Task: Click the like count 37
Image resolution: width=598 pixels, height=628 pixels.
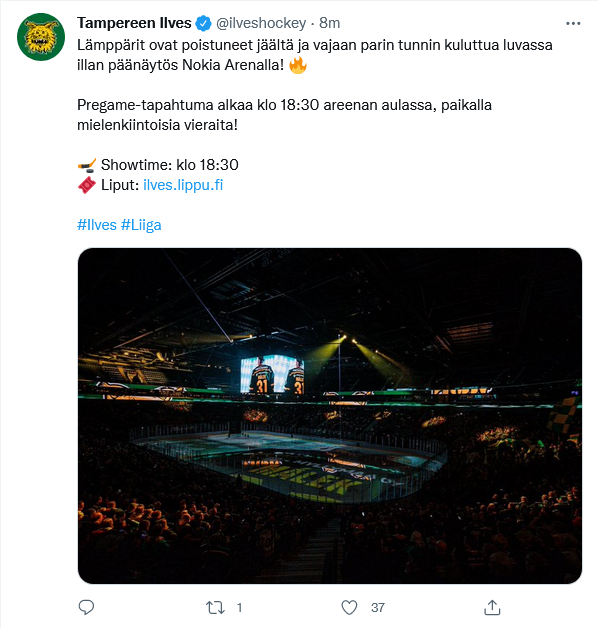Action: coord(378,608)
